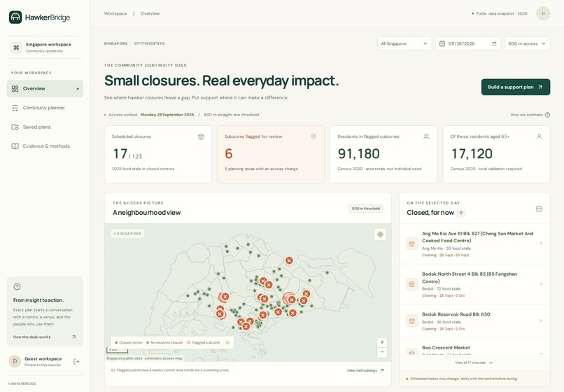Click the help question-mark icon in insight card
Viewport: 564px width, 392px height.
click(x=17, y=287)
